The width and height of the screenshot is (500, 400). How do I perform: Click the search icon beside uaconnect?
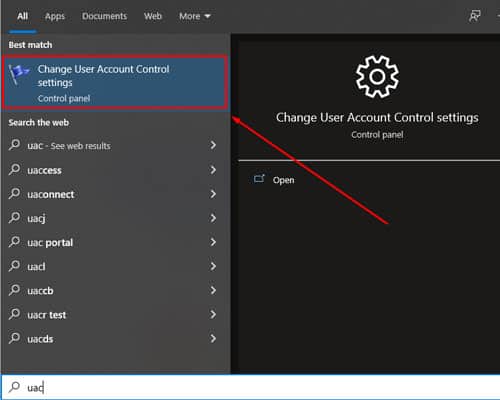14,194
